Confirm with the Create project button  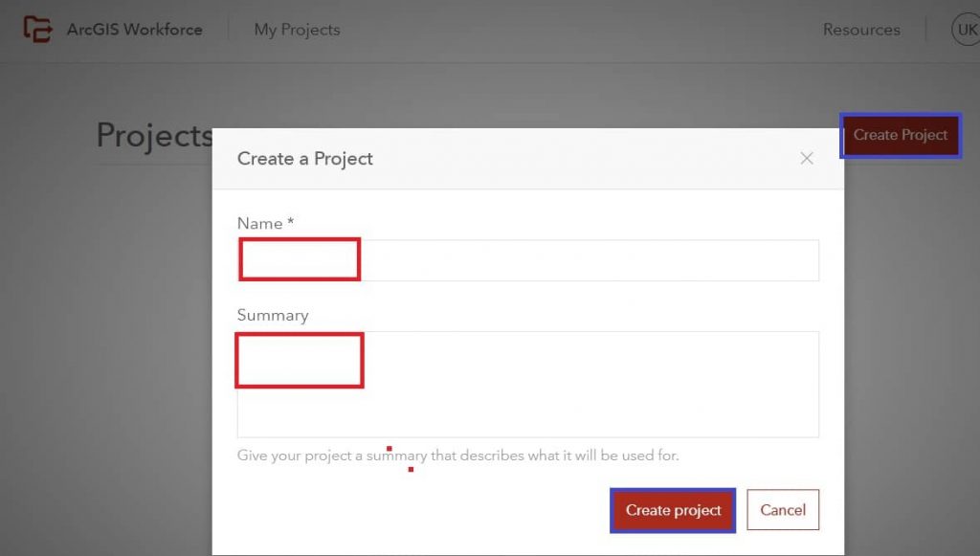coord(673,510)
